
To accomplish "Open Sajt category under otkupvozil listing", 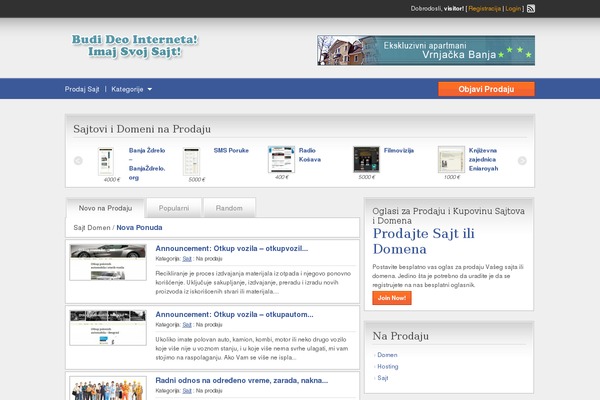I will coord(187,259).
